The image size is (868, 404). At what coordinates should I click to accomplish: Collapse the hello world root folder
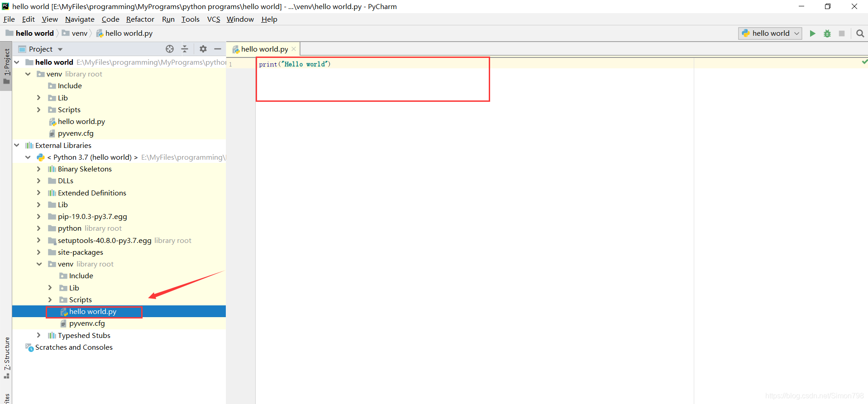pos(17,62)
